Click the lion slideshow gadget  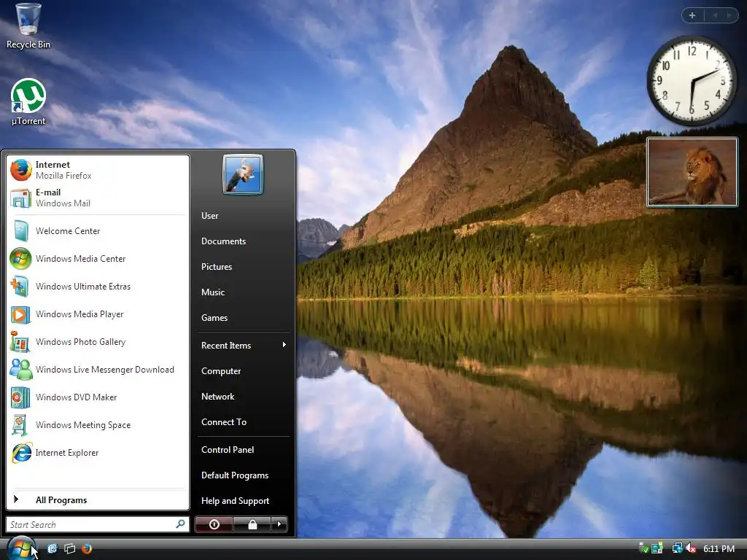pyautogui.click(x=692, y=172)
